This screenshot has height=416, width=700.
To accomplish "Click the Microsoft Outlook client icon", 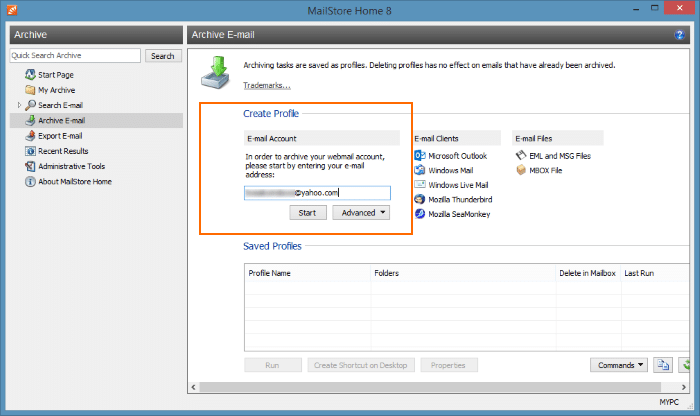I will coord(420,156).
